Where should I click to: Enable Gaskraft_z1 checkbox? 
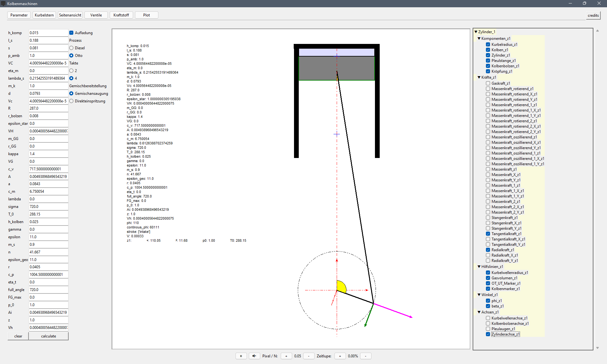point(488,83)
